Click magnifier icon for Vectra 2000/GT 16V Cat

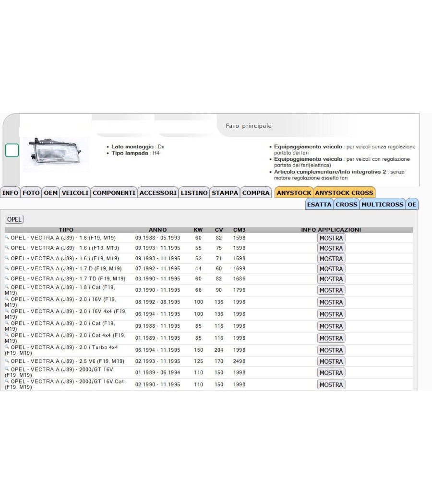click(7, 381)
